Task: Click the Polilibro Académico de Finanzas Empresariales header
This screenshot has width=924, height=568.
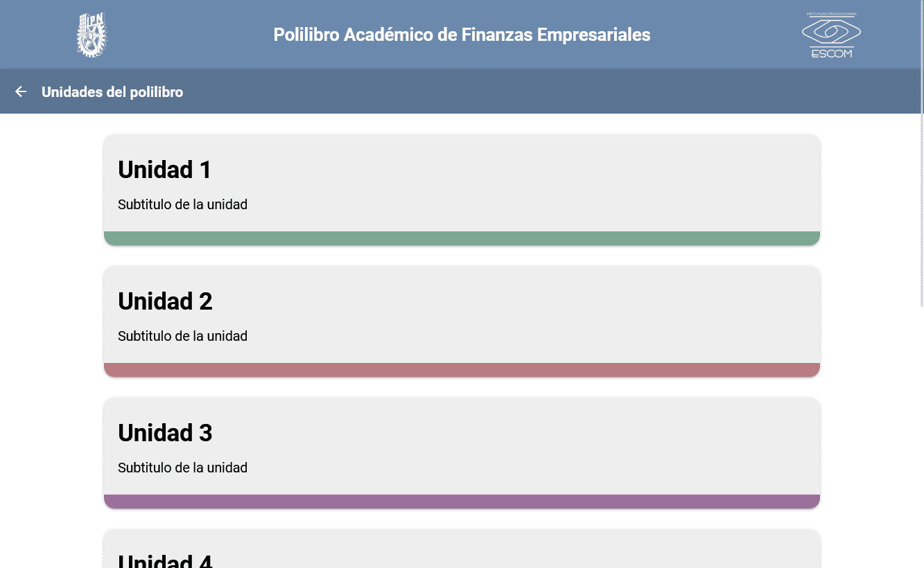Action: point(462,35)
